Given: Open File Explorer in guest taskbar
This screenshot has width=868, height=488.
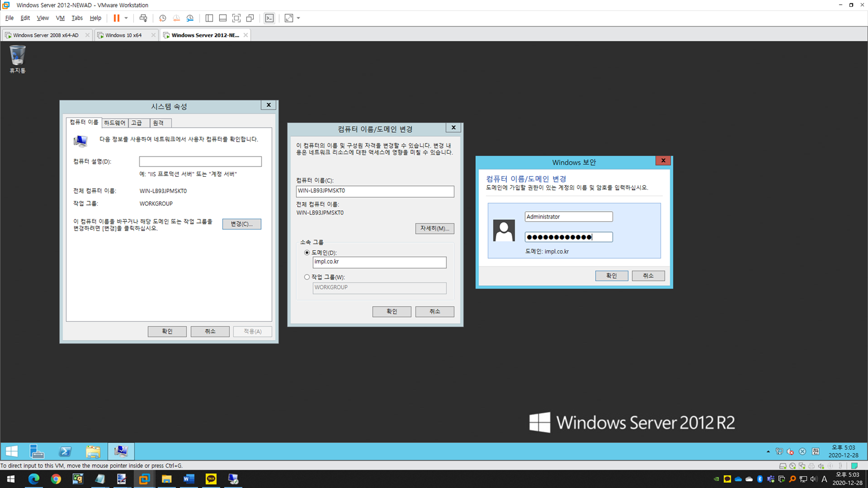Looking at the screenshot, I should coord(93,451).
